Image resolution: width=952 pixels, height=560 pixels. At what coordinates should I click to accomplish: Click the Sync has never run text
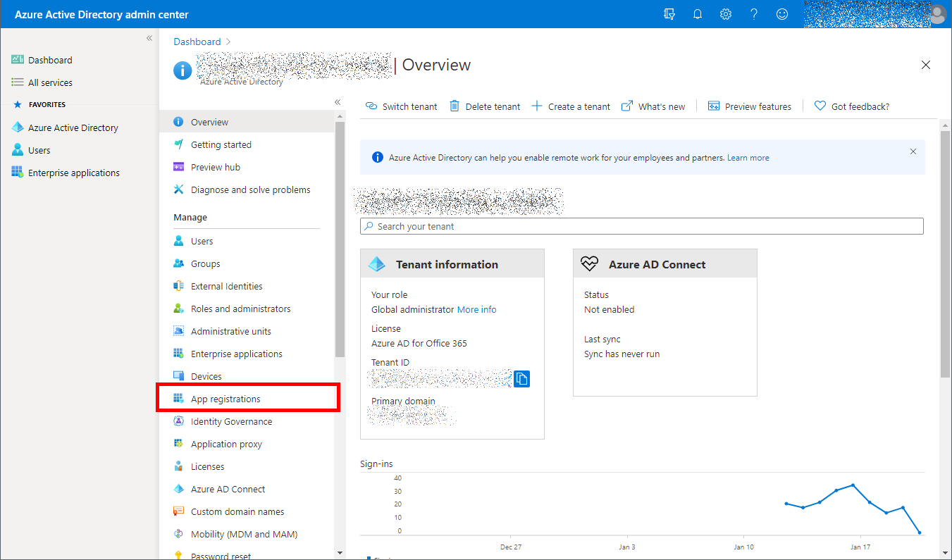point(622,354)
